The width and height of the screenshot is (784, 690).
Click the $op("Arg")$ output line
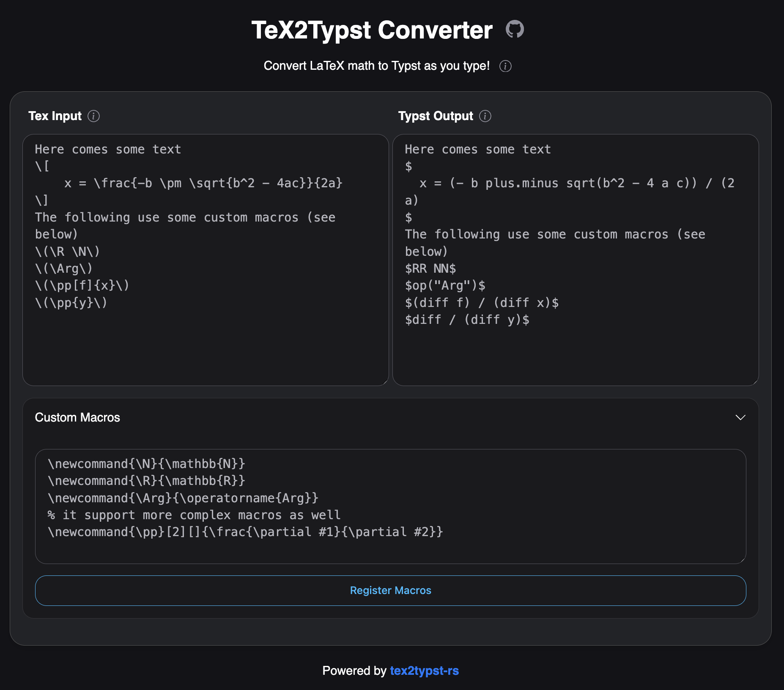coord(445,285)
